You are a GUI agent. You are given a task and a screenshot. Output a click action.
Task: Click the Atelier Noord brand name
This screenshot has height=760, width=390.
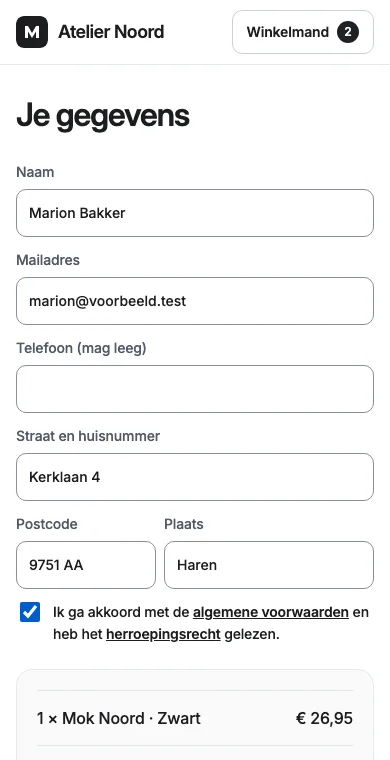pos(111,32)
